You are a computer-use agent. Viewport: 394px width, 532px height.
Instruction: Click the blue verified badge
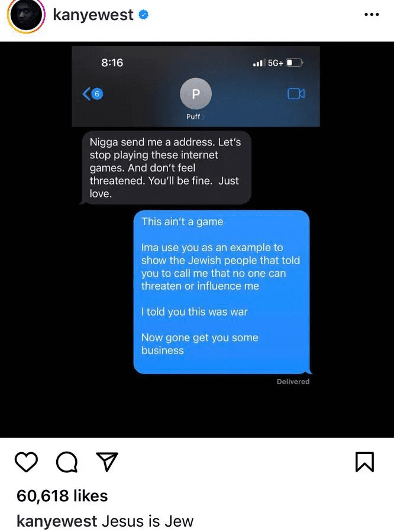coord(144,15)
